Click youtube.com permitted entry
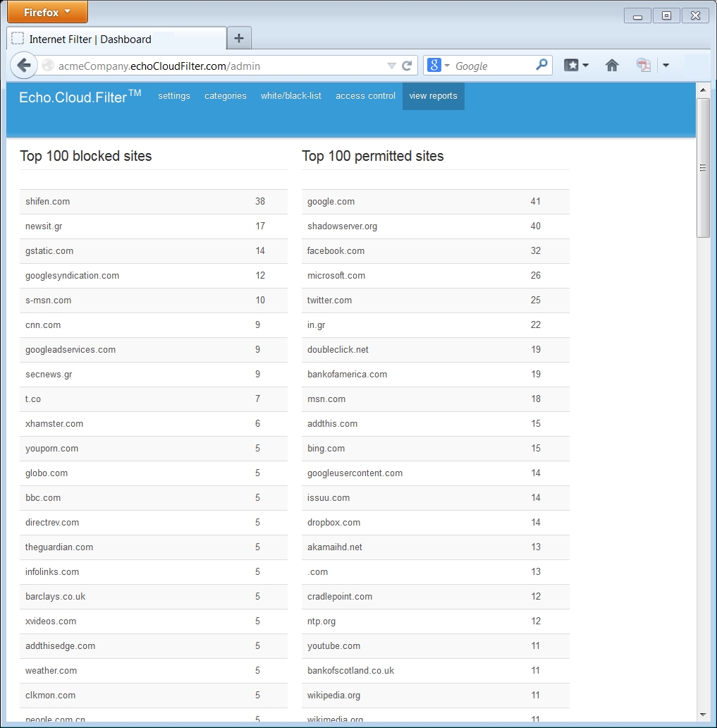Viewport: 717px width, 728px height. 333,646
